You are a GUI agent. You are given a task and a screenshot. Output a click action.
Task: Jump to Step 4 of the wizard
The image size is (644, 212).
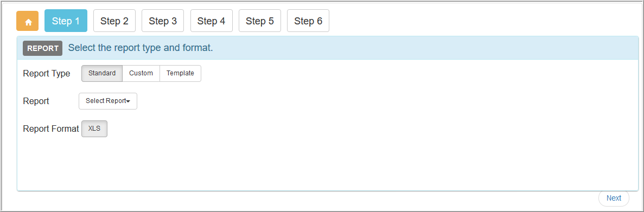[211, 21]
